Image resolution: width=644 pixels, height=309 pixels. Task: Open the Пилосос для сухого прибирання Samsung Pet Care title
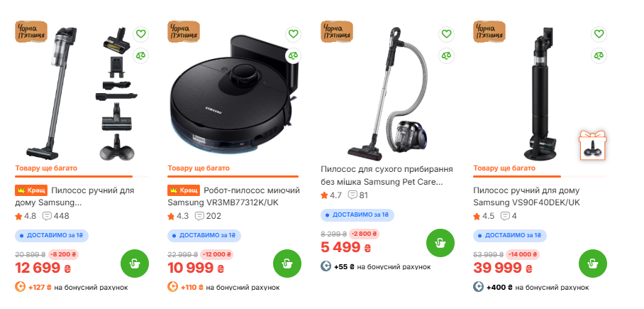[x=387, y=175]
